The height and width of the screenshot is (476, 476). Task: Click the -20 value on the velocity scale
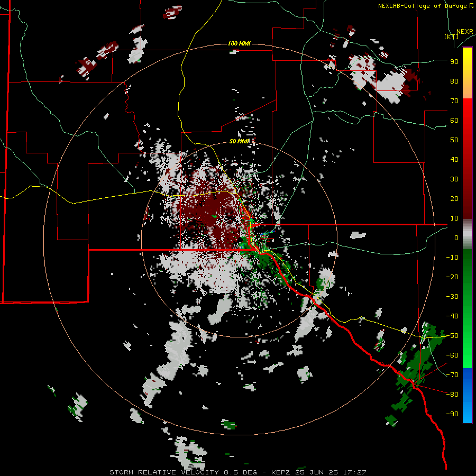pyautogui.click(x=452, y=277)
